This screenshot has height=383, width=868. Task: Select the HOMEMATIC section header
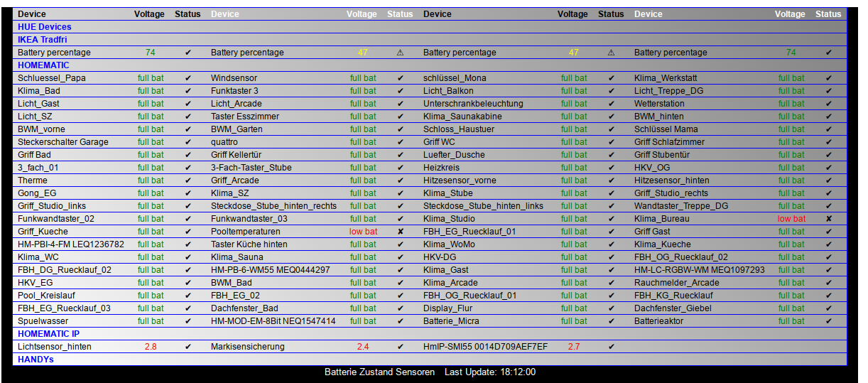pos(43,65)
